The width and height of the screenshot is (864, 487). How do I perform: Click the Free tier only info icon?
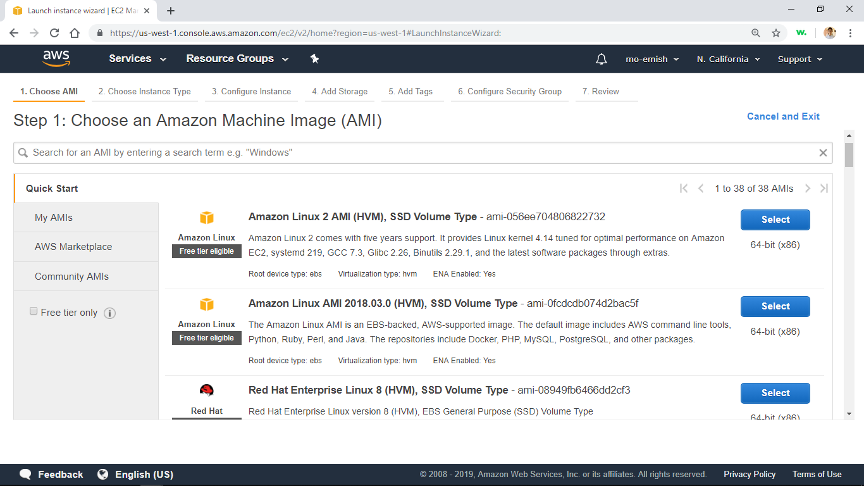click(x=110, y=313)
